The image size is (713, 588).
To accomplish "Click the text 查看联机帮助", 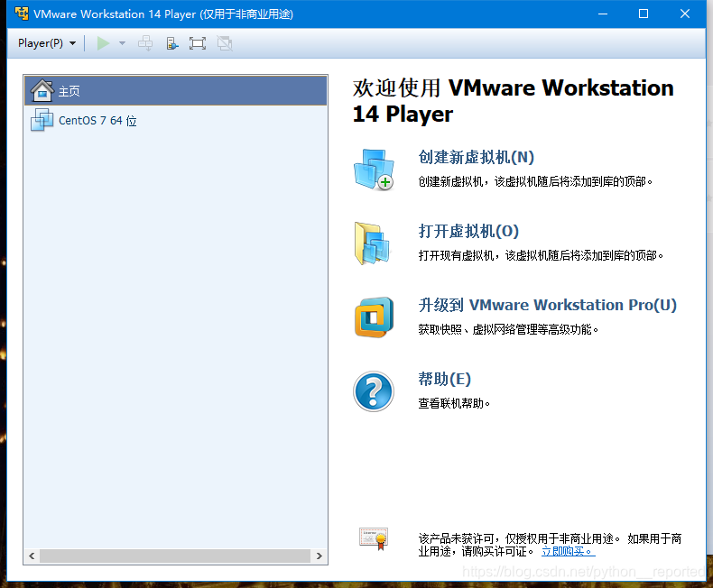I will point(454,403).
